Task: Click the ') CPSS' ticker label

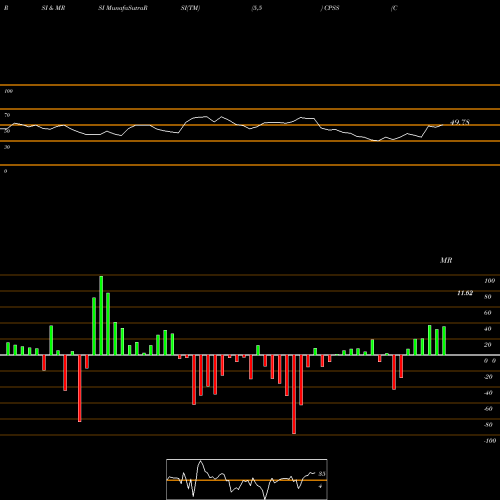Action: tap(330, 8)
